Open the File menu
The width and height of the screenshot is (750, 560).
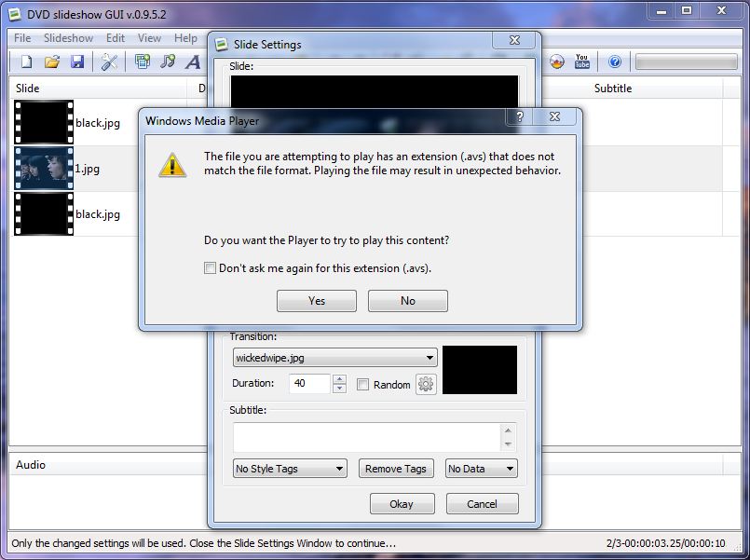point(22,38)
